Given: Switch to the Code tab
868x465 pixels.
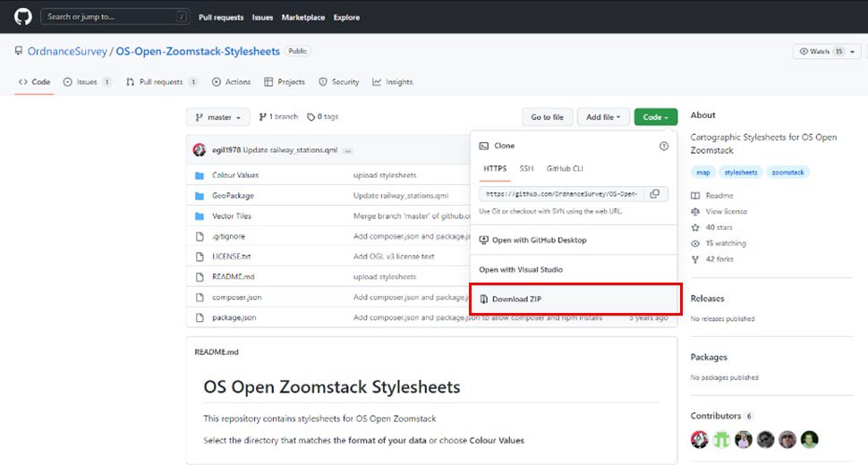Looking at the screenshot, I should [x=34, y=82].
